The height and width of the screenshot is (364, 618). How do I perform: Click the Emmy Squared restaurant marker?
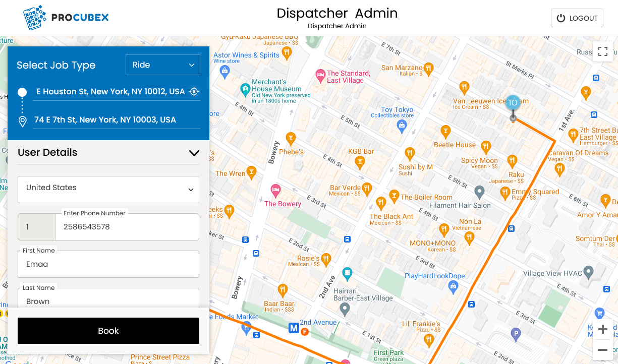[504, 192]
